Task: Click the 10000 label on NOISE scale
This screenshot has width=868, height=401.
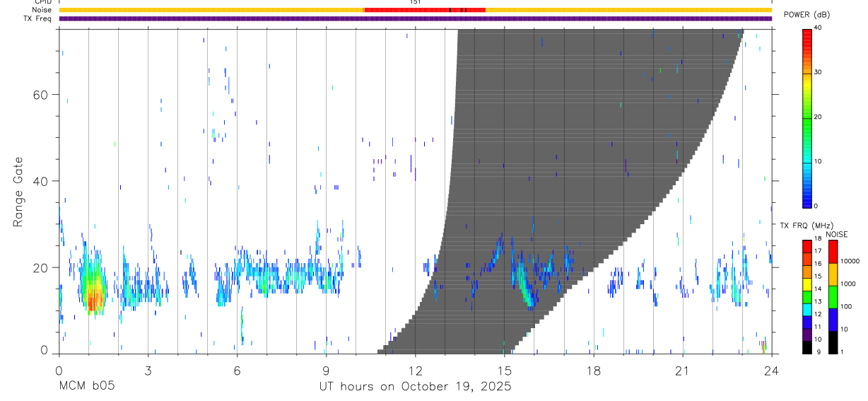Action: [x=850, y=261]
